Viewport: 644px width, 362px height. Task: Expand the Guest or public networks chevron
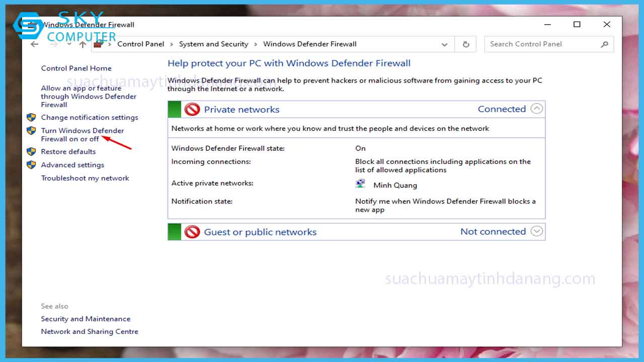pyautogui.click(x=537, y=231)
